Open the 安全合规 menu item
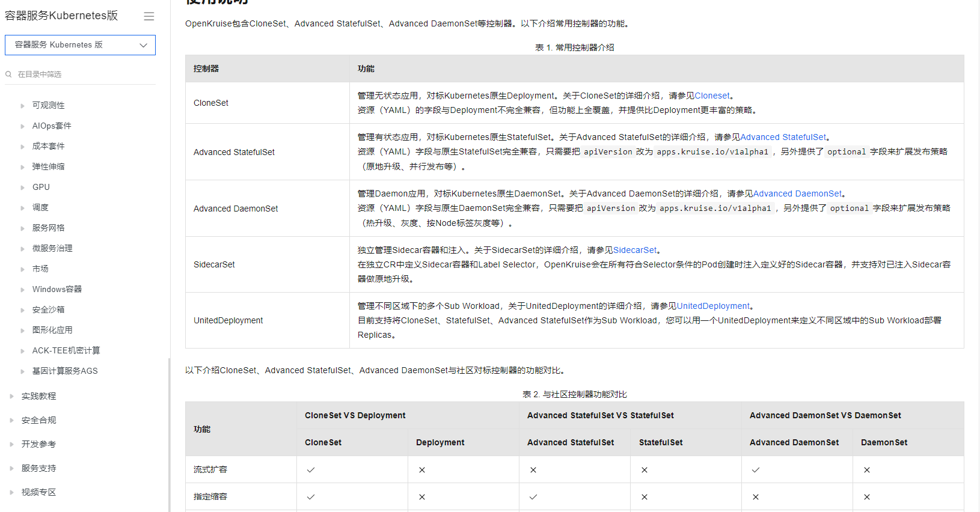This screenshot has height=512, width=980. [38, 420]
